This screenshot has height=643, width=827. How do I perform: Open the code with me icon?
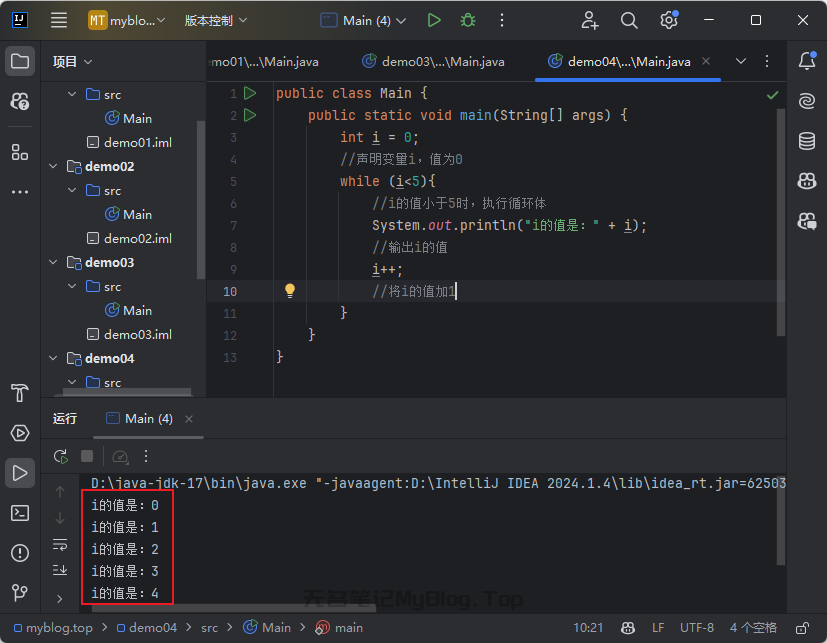point(590,21)
